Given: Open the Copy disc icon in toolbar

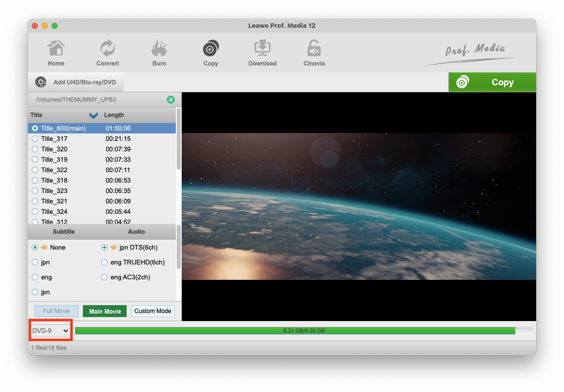Looking at the screenshot, I should coord(211,49).
